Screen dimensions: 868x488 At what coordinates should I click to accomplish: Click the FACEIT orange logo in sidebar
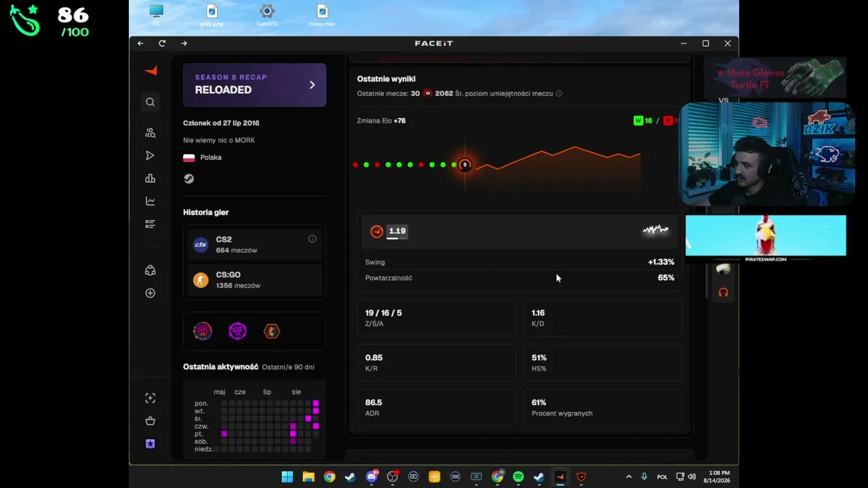click(x=151, y=70)
